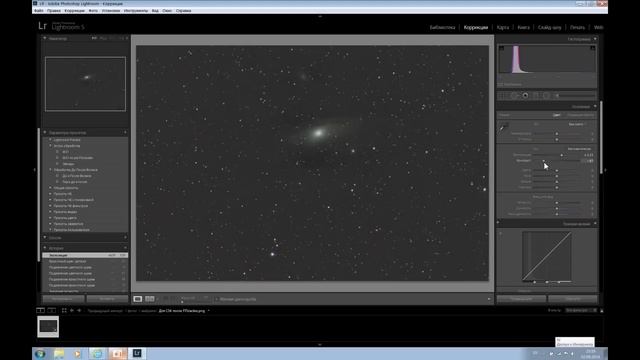Switch to Before/After comparison view
Viewport: 640px width, 360px height.
point(150,299)
